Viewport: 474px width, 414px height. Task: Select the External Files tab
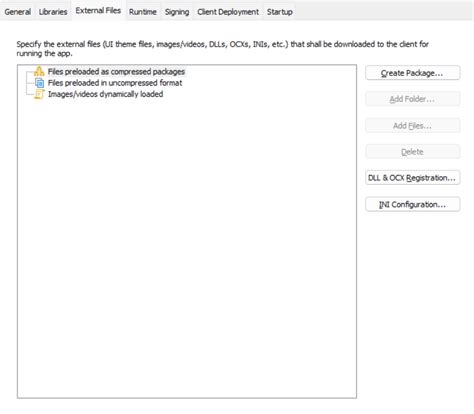[x=98, y=10]
